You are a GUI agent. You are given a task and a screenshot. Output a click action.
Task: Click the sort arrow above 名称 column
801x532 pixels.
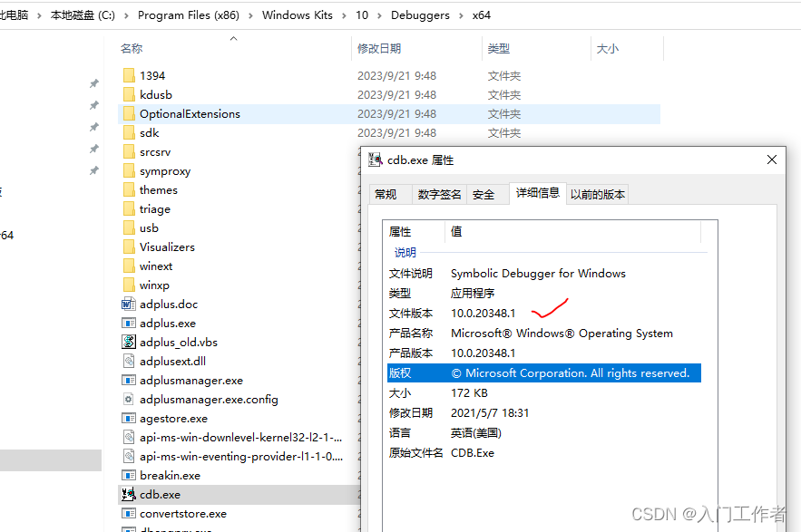click(x=234, y=39)
